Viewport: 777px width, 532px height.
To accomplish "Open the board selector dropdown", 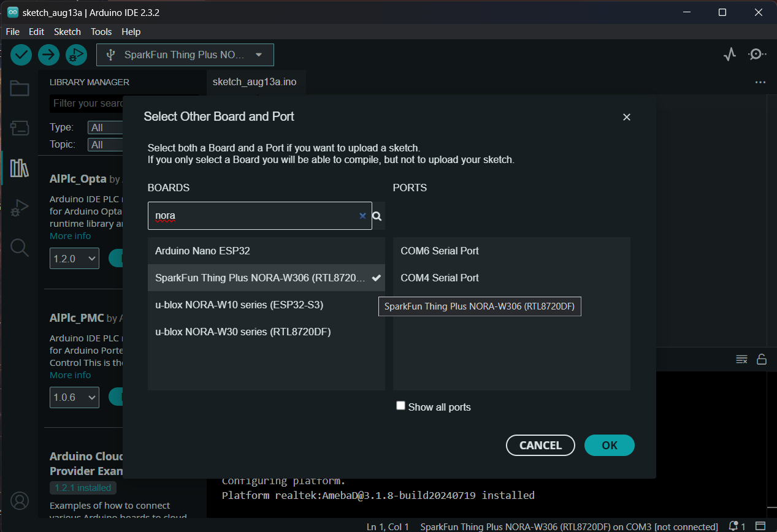I will [x=185, y=55].
